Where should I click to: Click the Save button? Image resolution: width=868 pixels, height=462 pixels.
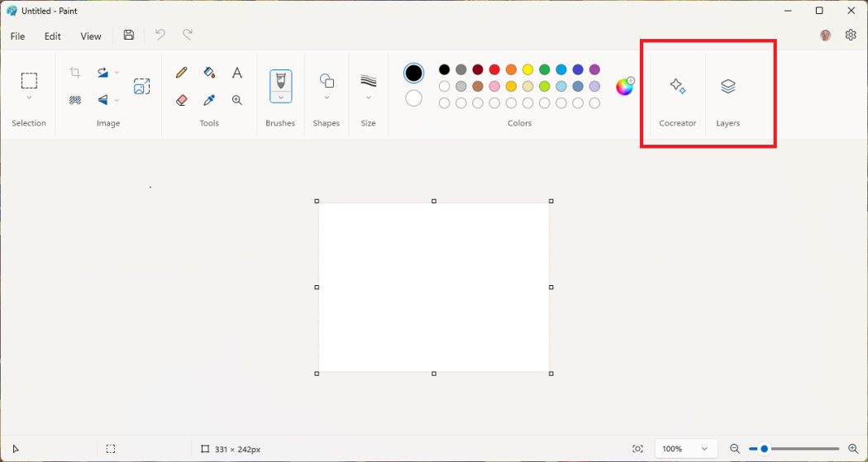pyautogui.click(x=129, y=36)
